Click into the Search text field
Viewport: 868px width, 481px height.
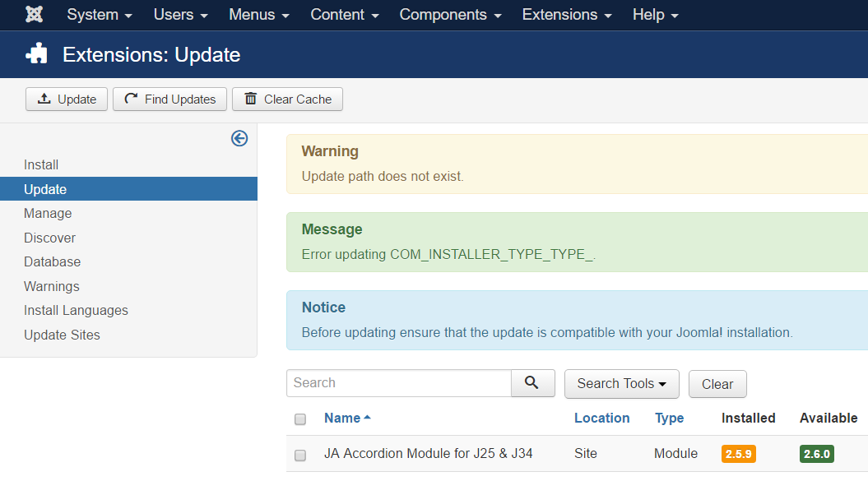click(399, 383)
